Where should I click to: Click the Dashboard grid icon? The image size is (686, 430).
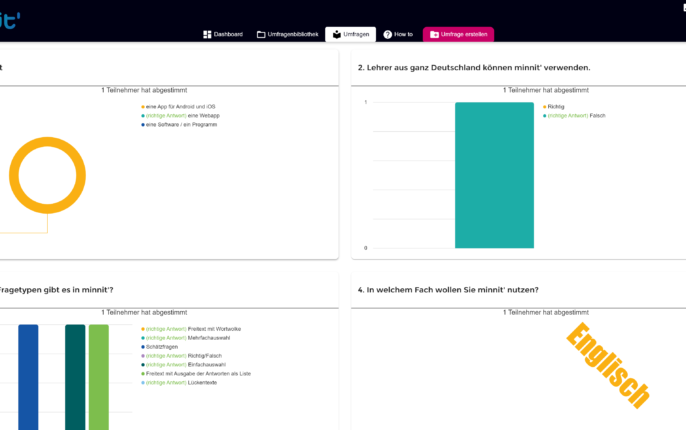click(x=207, y=34)
